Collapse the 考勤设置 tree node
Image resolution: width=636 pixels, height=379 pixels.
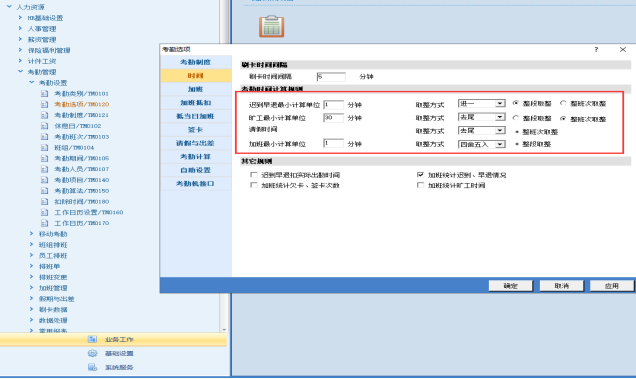32,82
